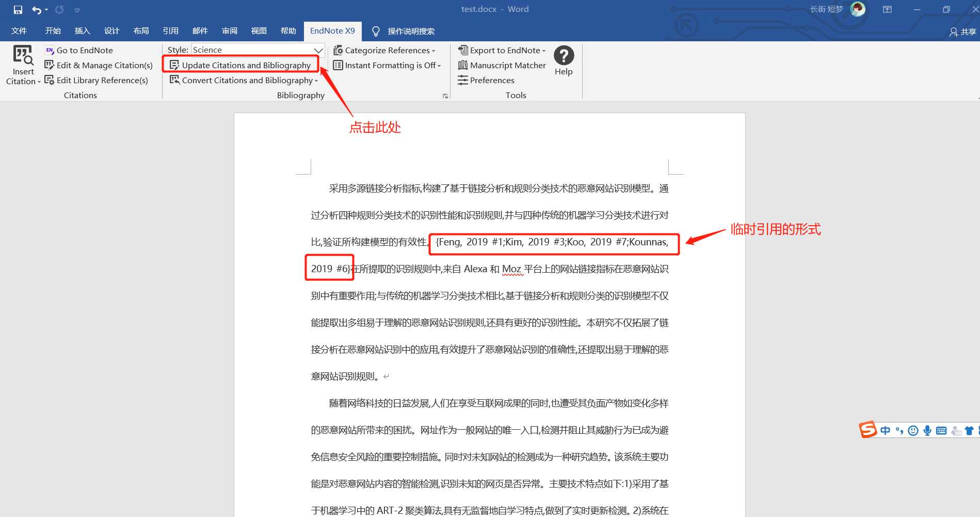Screen dimensions: 980x517
Task: Click the Sogou S logo icon
Action: [x=867, y=430]
